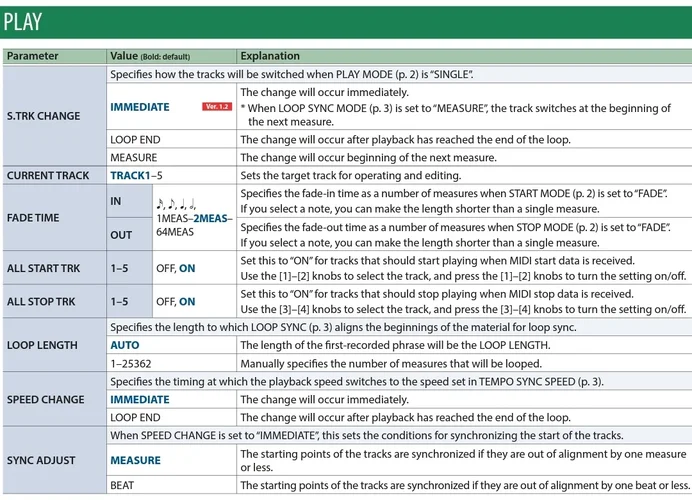The height and width of the screenshot is (500, 692).
Task: Click 'length of the first-recorded phrase' explanation
Action: point(395,345)
